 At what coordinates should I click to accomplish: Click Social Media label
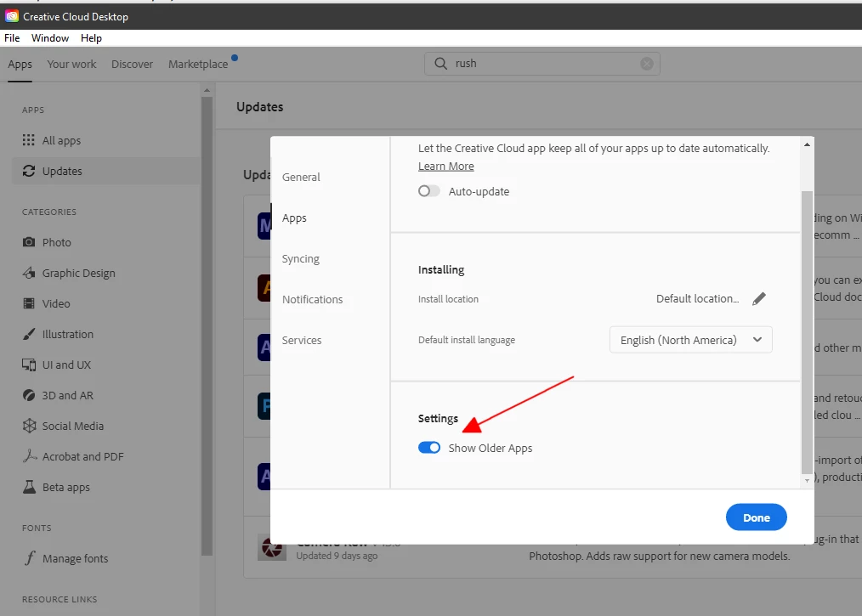click(73, 426)
